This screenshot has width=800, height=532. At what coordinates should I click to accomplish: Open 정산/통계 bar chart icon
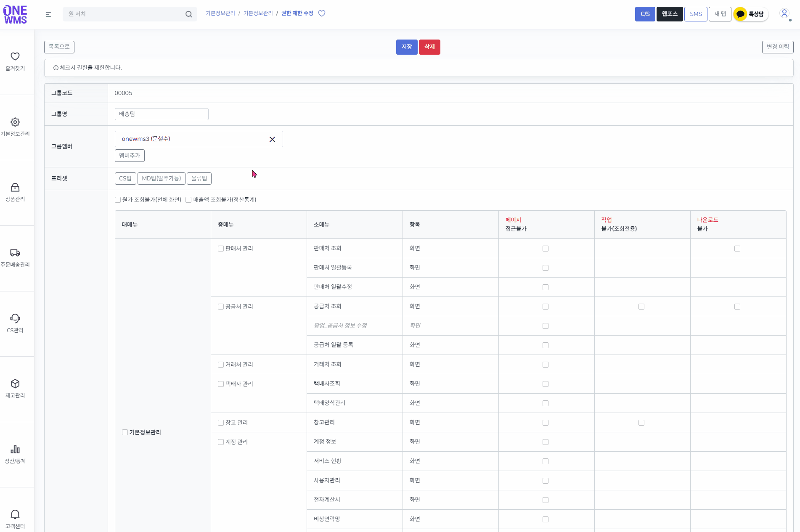(15, 449)
